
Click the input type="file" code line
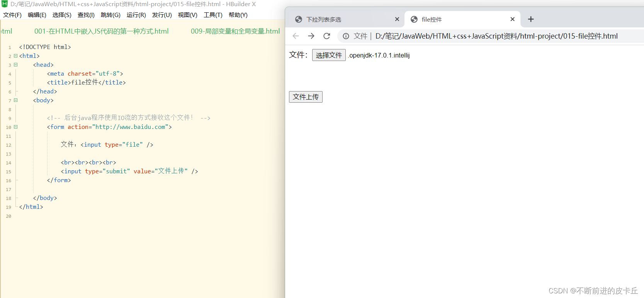coord(107,145)
